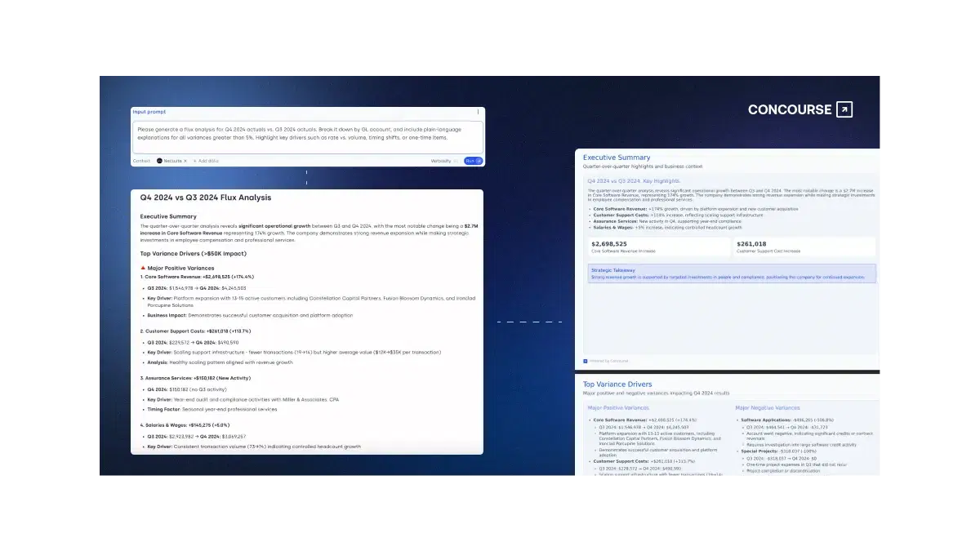
Task: Click 'Special Projects: -$318,037' bullet
Action: click(x=779, y=451)
